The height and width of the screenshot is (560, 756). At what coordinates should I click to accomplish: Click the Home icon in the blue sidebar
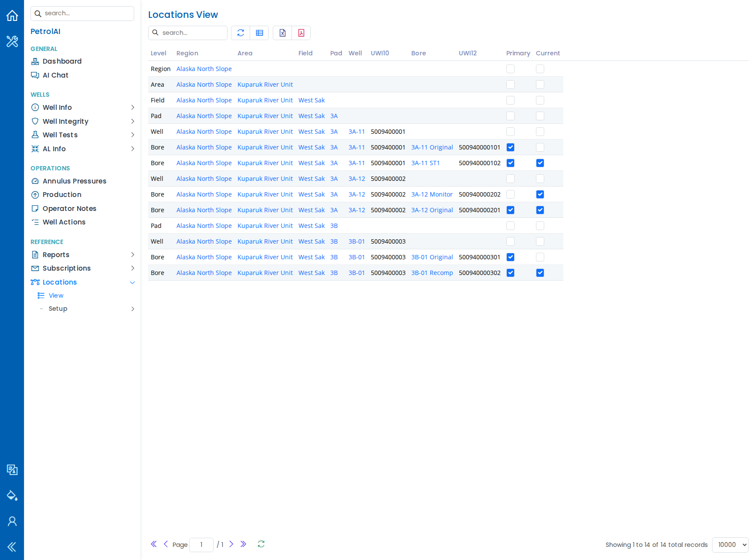pyautogui.click(x=12, y=16)
